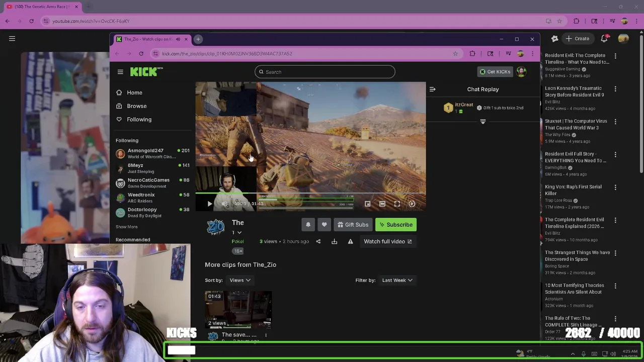Share the clip via share icon
Viewport: 644px width, 362px height.
coord(318,241)
